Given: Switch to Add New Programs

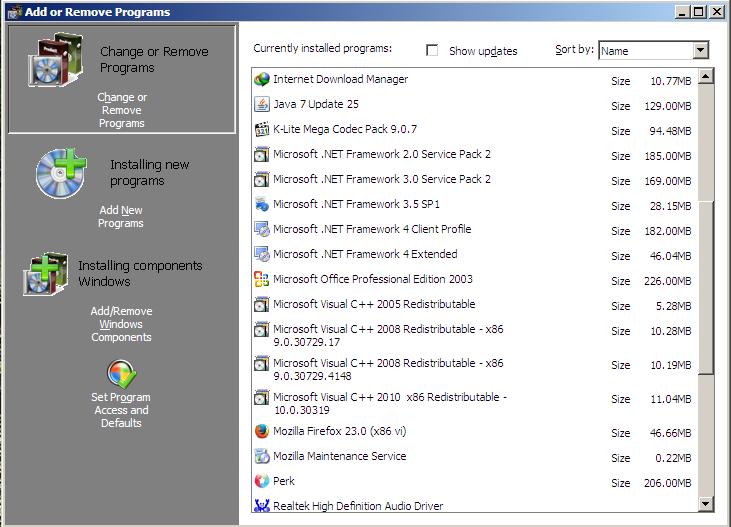Looking at the screenshot, I should (121, 216).
